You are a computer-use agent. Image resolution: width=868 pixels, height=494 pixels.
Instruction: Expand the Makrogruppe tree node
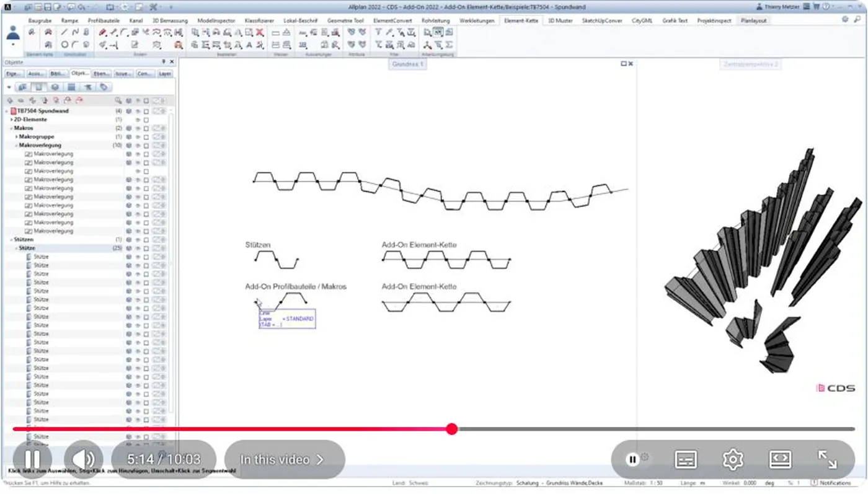pos(17,136)
